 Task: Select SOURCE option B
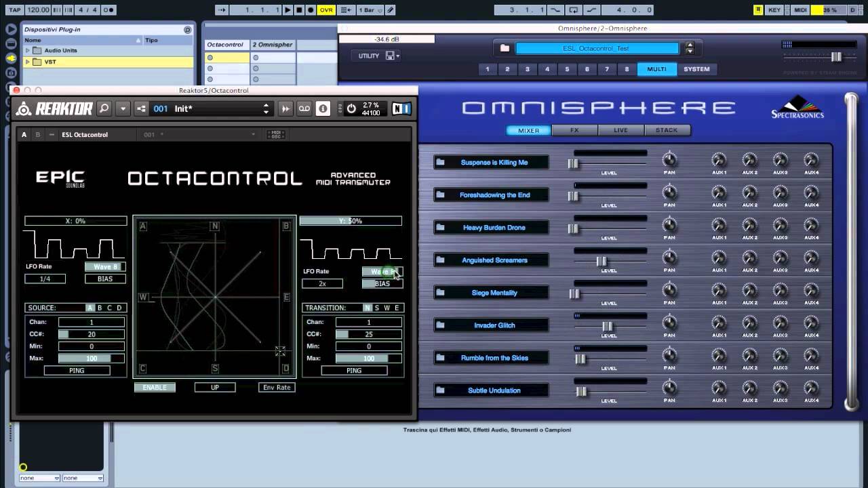coord(100,308)
